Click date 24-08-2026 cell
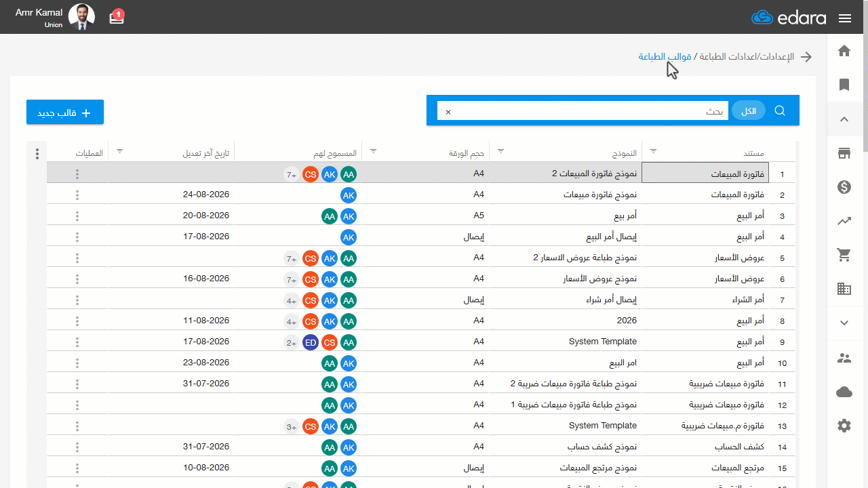The width and height of the screenshot is (868, 488). pyautogui.click(x=171, y=195)
